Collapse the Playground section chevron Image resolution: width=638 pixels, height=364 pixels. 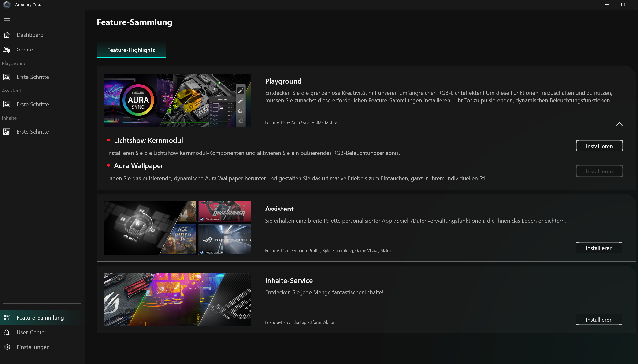[619, 124]
